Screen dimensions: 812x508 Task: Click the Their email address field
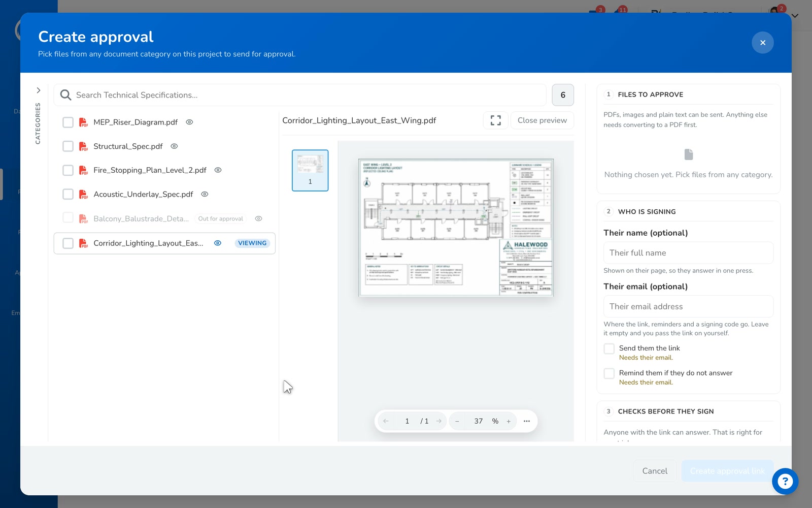point(688,307)
